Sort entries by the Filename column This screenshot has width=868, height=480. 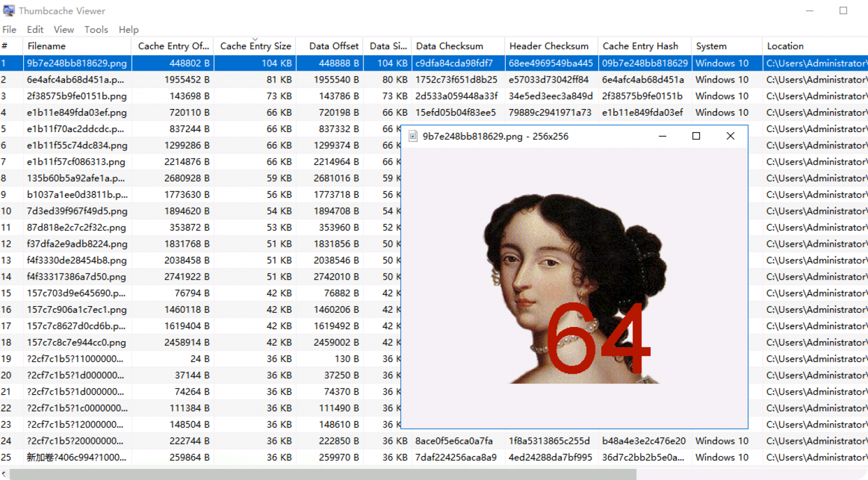(47, 46)
